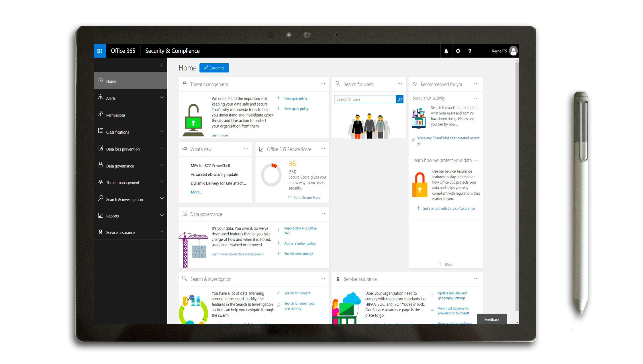
Task: Open Threat management card options menu
Action: (x=323, y=84)
